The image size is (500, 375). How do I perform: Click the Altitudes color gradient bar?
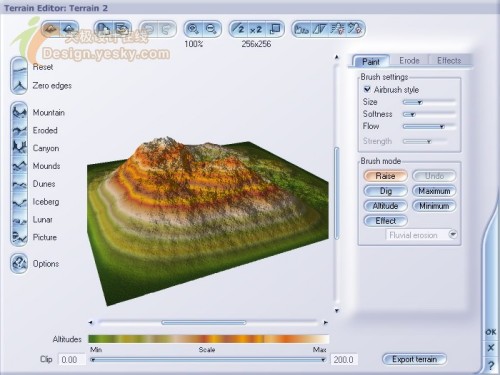(208, 339)
